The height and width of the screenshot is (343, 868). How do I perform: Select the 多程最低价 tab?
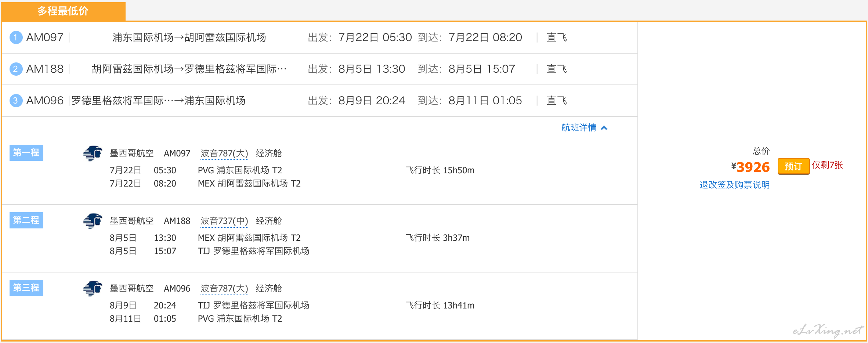[x=63, y=11]
